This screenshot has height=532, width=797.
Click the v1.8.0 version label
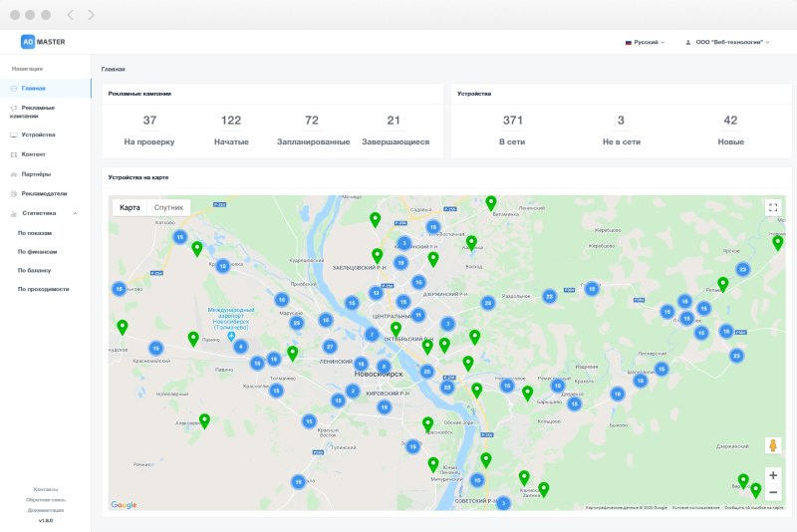(x=46, y=521)
